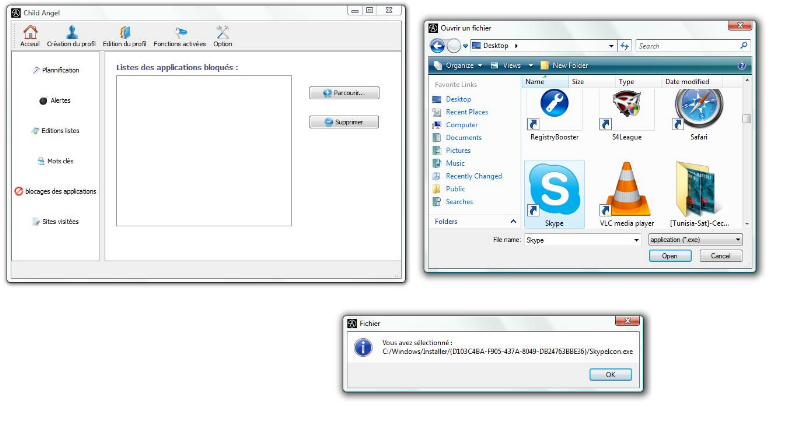
Task: Click the Supprimer button
Action: (344, 122)
